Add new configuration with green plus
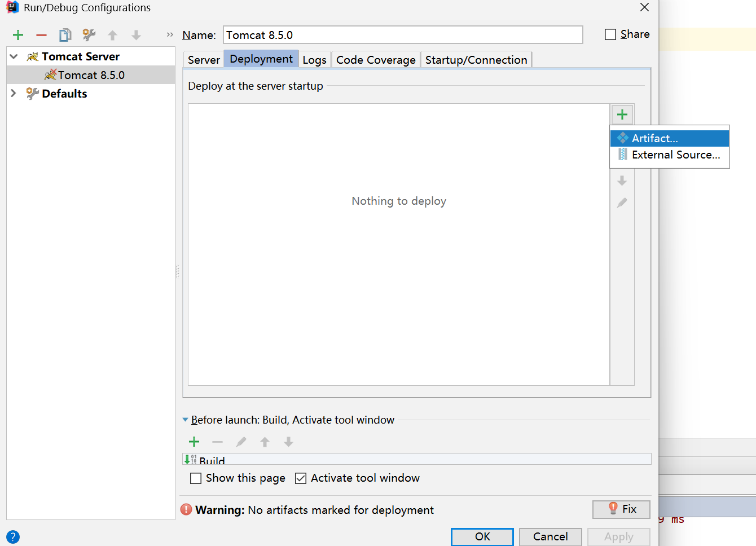This screenshot has height=546, width=756. [x=18, y=35]
